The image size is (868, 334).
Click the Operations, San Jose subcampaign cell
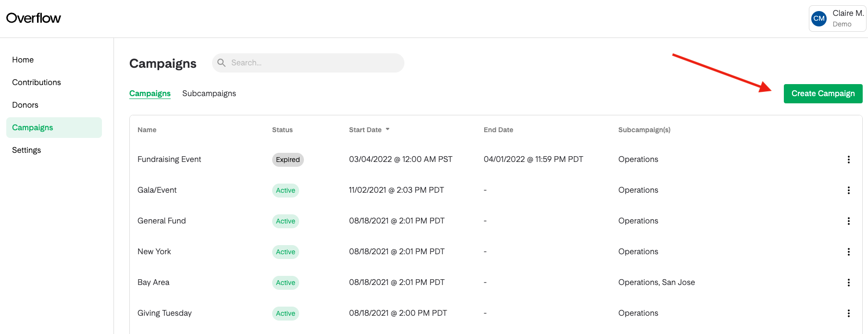click(656, 282)
